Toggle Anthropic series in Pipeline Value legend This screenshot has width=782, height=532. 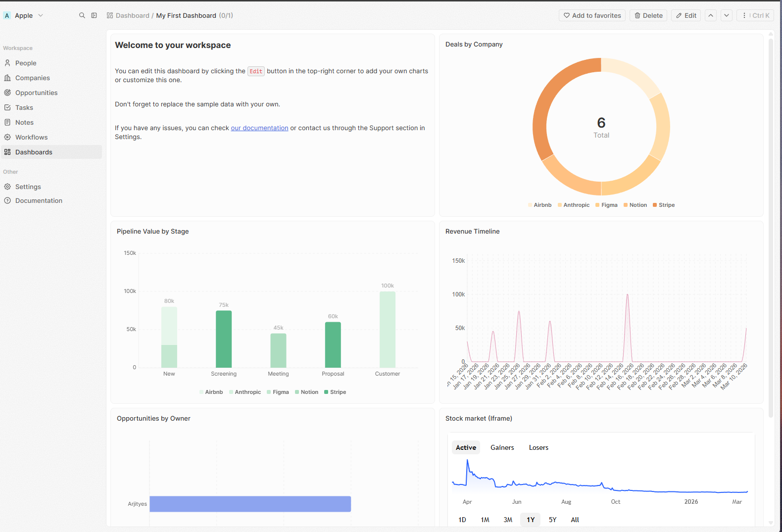245,392
